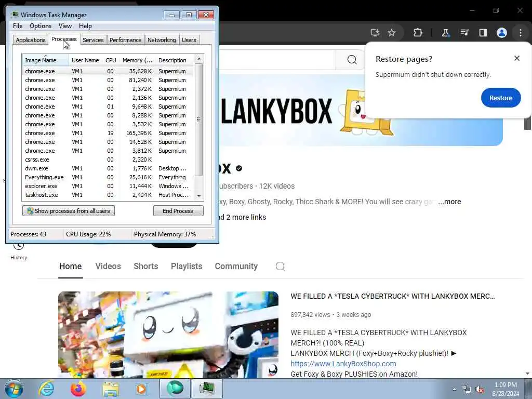Click the network tray icon

click(x=467, y=389)
